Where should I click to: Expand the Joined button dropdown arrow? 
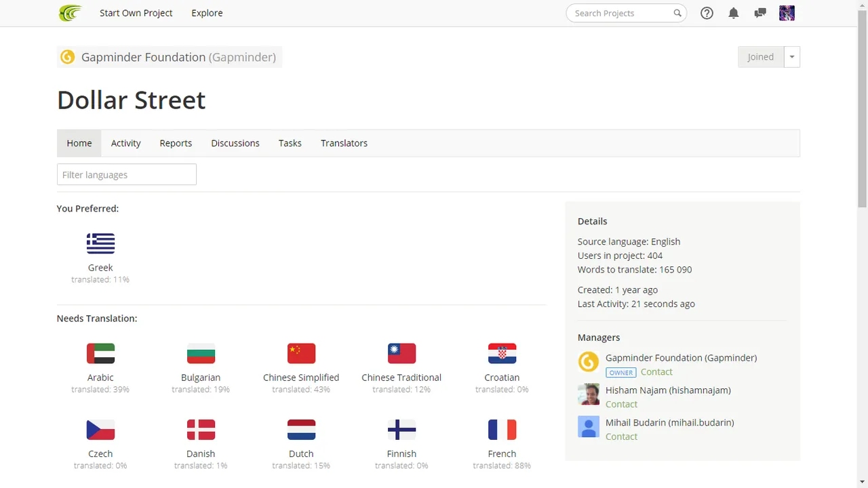[x=792, y=57]
